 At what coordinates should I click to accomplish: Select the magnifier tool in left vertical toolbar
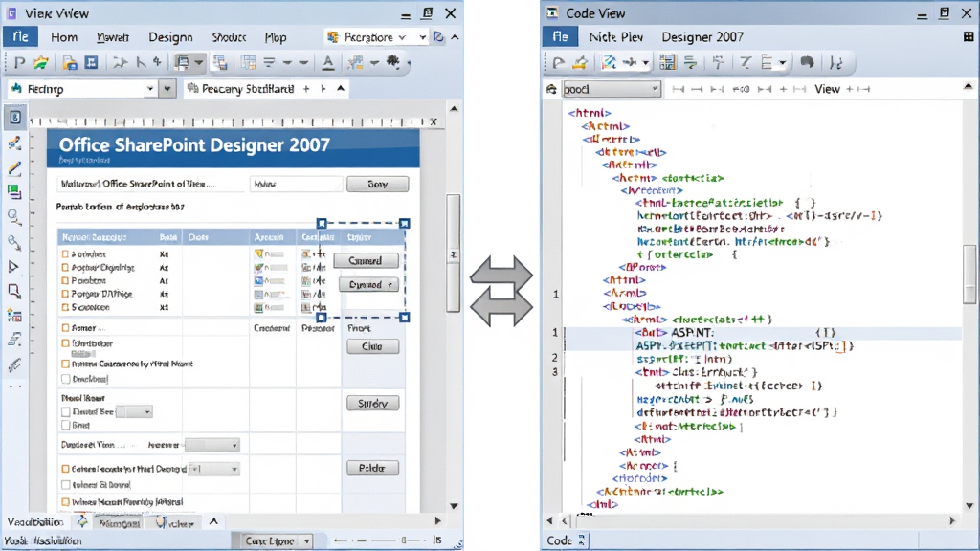[13, 217]
